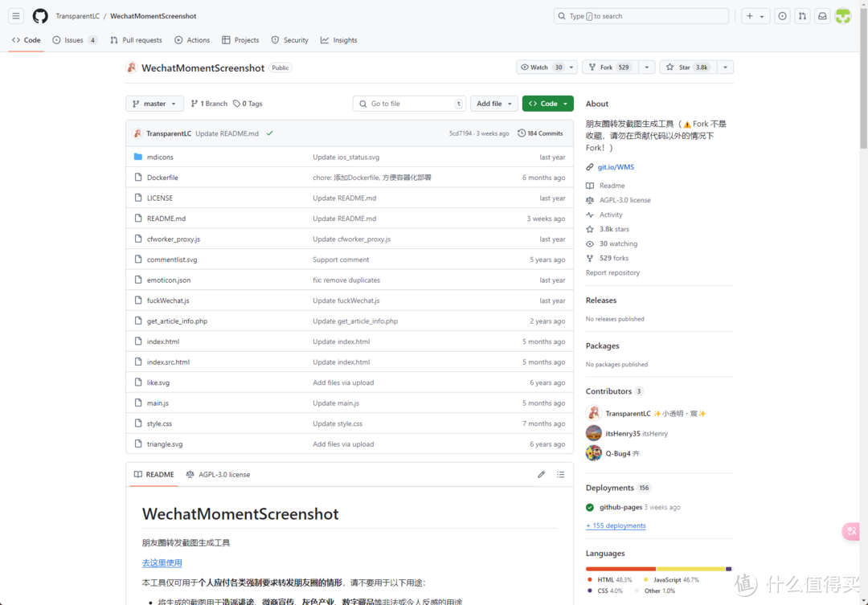
Task: Switch to the Issues tab
Action: [x=76, y=40]
